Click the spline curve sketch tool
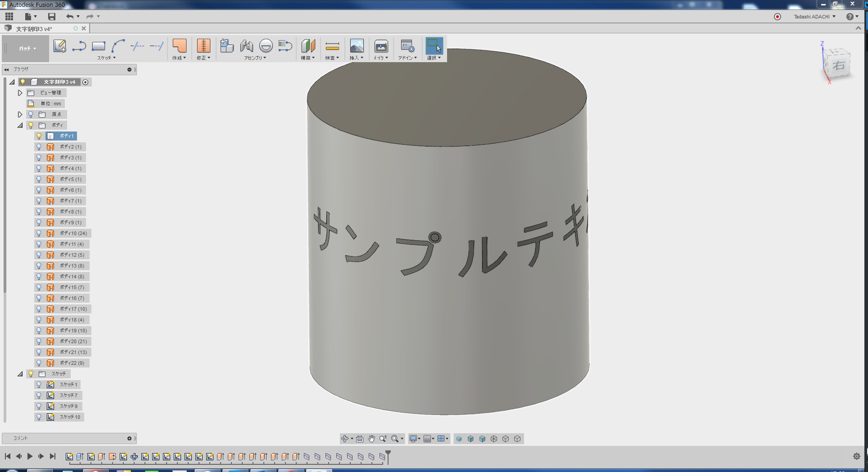 click(x=118, y=46)
